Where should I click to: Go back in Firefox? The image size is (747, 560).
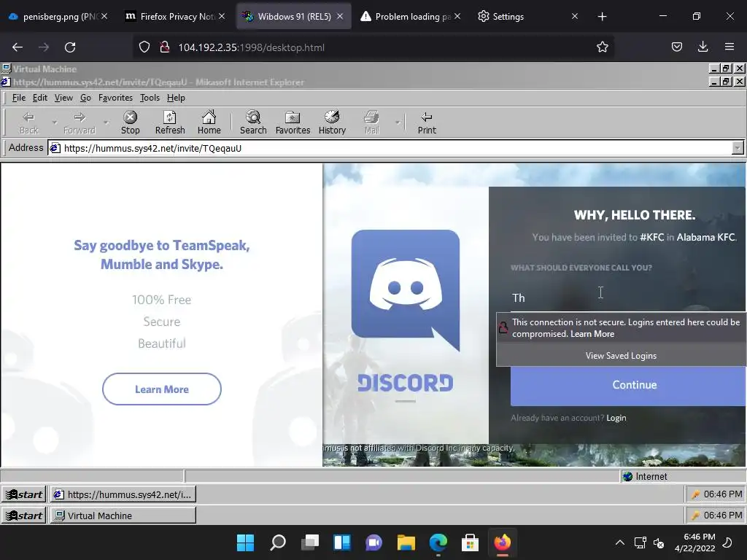click(x=18, y=47)
